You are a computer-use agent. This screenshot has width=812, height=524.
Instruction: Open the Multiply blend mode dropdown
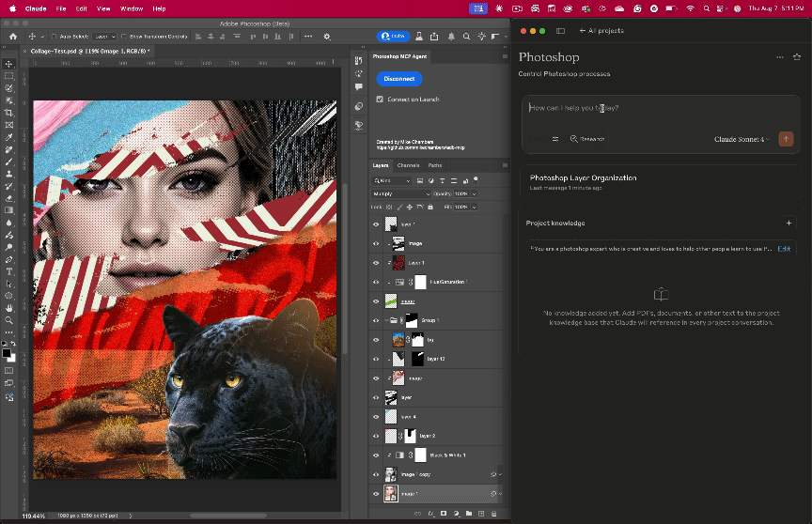click(400, 193)
